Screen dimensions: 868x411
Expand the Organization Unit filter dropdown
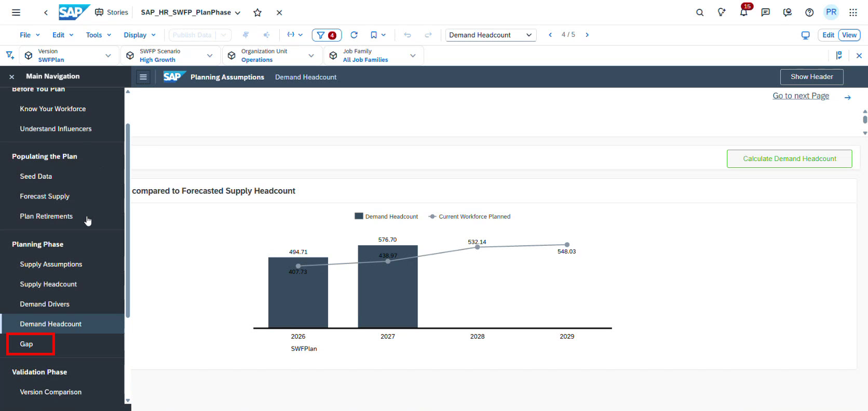[x=311, y=56]
